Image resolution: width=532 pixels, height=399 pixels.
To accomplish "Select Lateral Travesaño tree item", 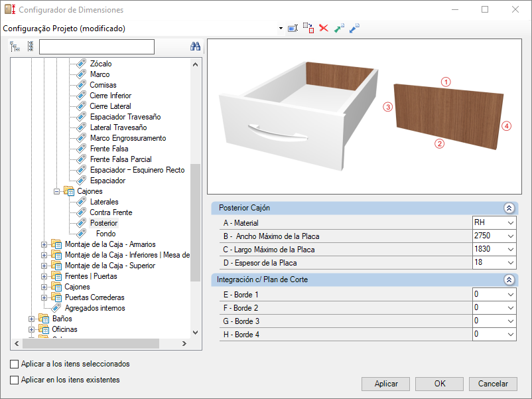I will (x=118, y=127).
